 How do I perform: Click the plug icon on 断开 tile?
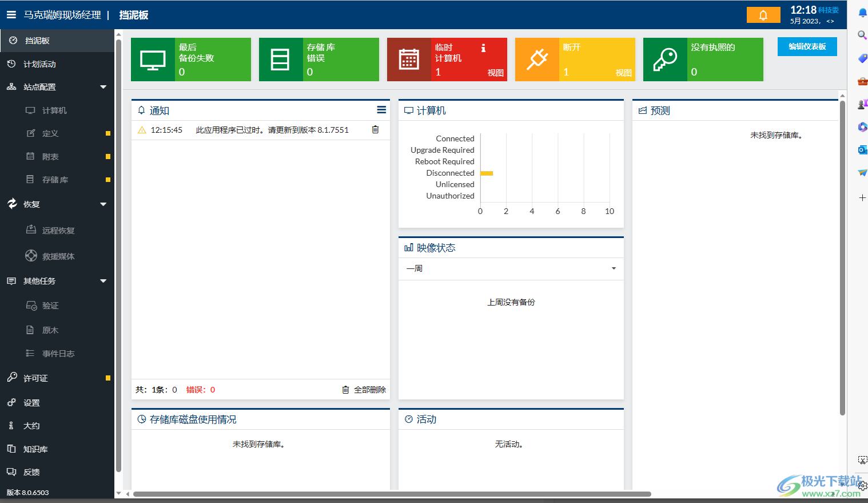tap(537, 60)
